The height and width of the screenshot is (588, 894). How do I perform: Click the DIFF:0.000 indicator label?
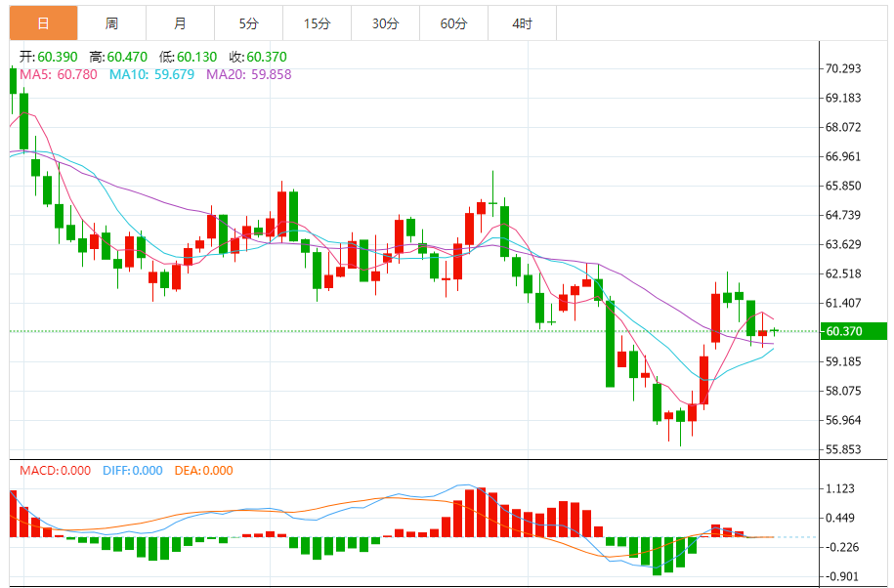coord(132,471)
